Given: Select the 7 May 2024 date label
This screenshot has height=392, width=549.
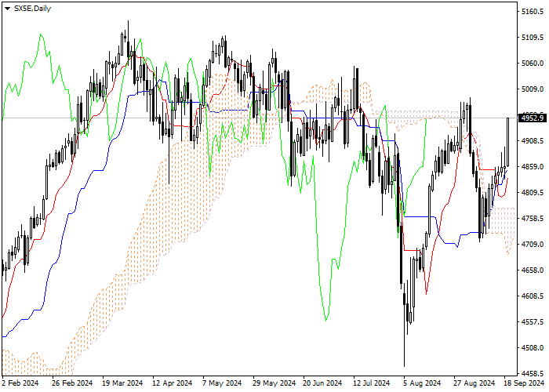Looking at the screenshot, I should tap(222, 383).
